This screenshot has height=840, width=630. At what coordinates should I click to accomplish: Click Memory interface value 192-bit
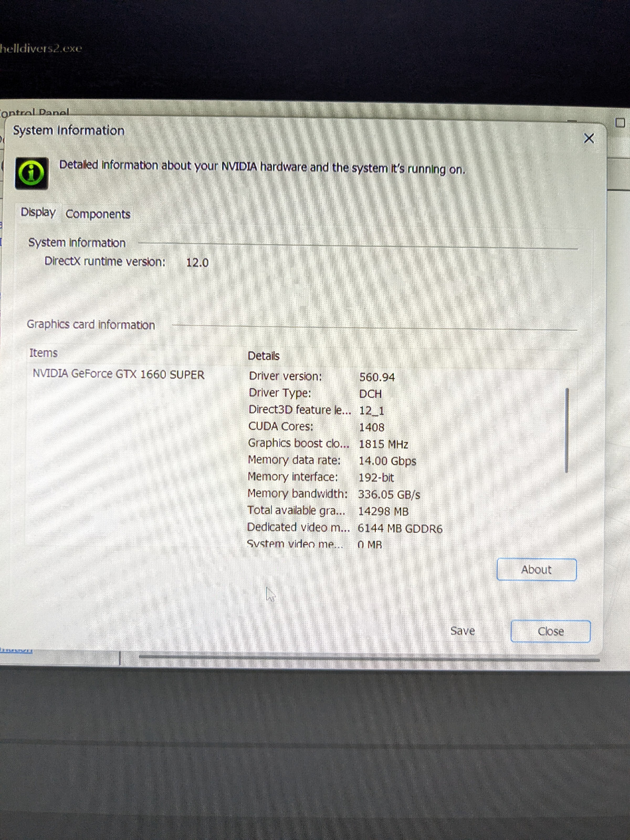(376, 478)
